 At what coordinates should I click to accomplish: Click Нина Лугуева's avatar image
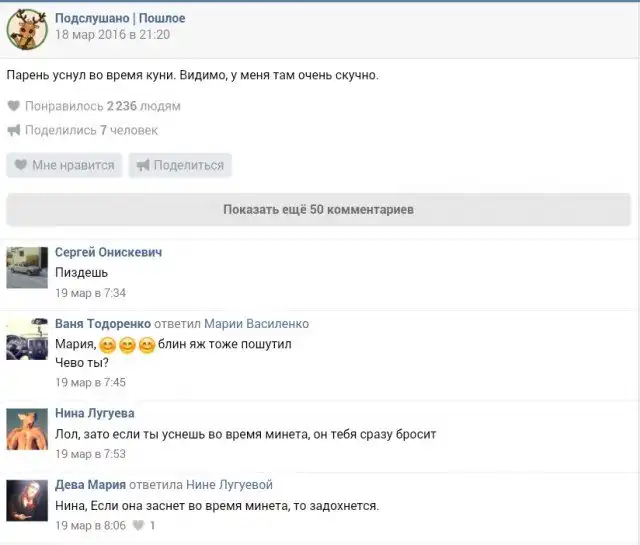pos(27,429)
